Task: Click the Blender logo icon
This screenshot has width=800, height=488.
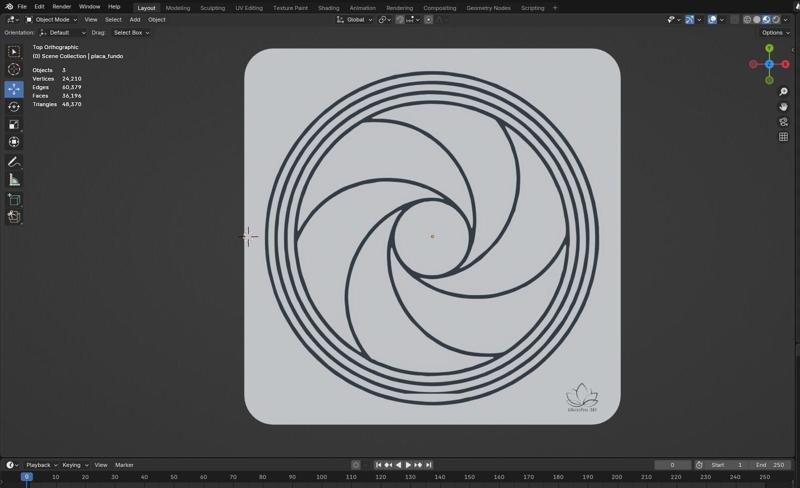Action: coord(9,7)
